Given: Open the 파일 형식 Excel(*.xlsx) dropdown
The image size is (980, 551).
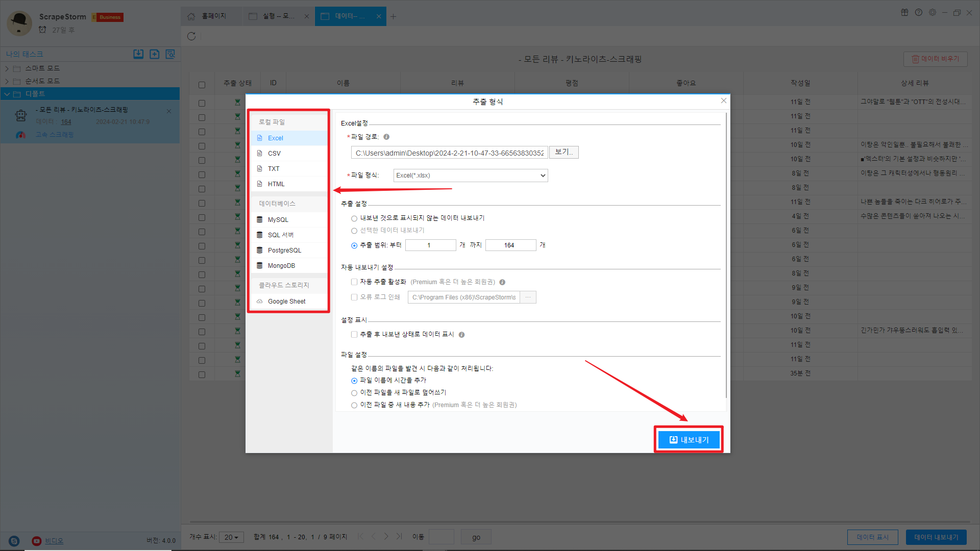Looking at the screenshot, I should click(x=470, y=176).
